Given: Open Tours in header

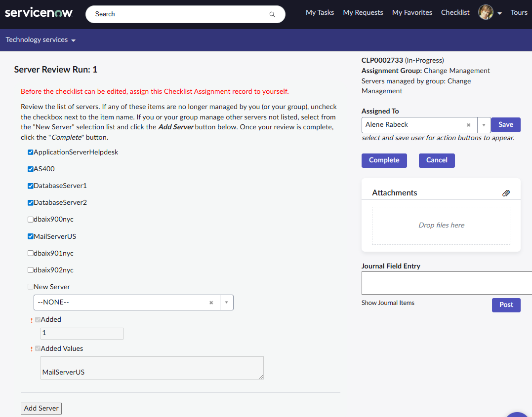Looking at the screenshot, I should [x=519, y=12].
